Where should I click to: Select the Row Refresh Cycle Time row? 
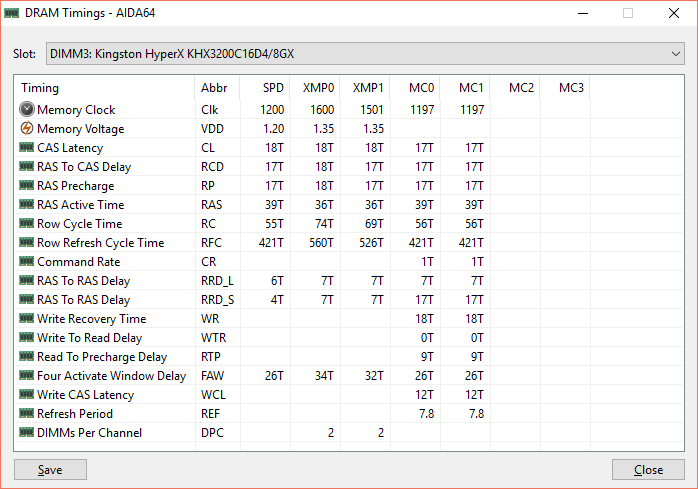click(100, 243)
